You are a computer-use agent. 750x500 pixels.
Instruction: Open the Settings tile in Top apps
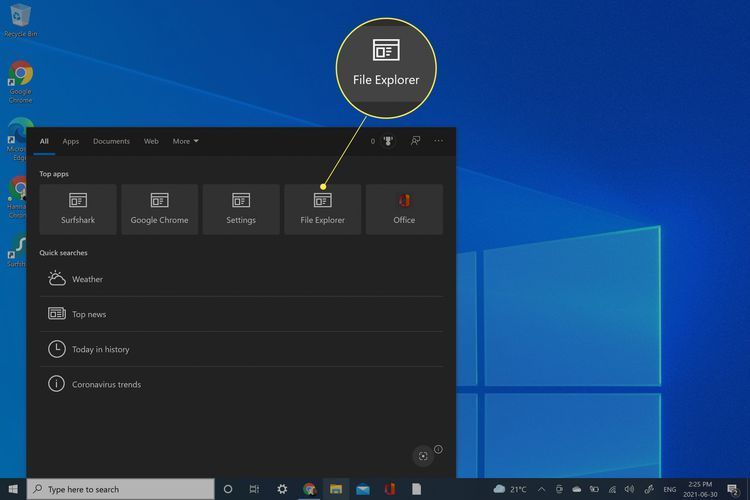coord(241,209)
